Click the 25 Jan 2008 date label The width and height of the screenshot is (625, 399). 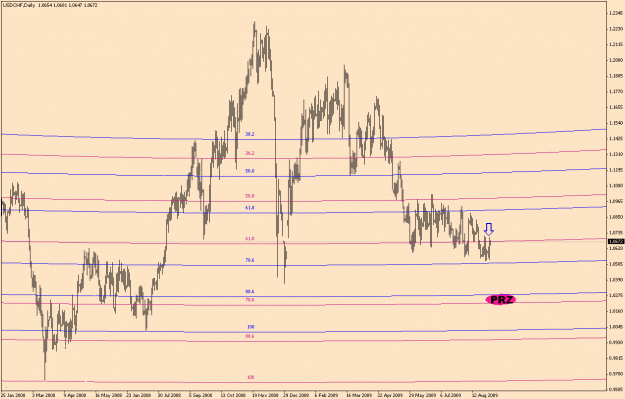[12, 395]
